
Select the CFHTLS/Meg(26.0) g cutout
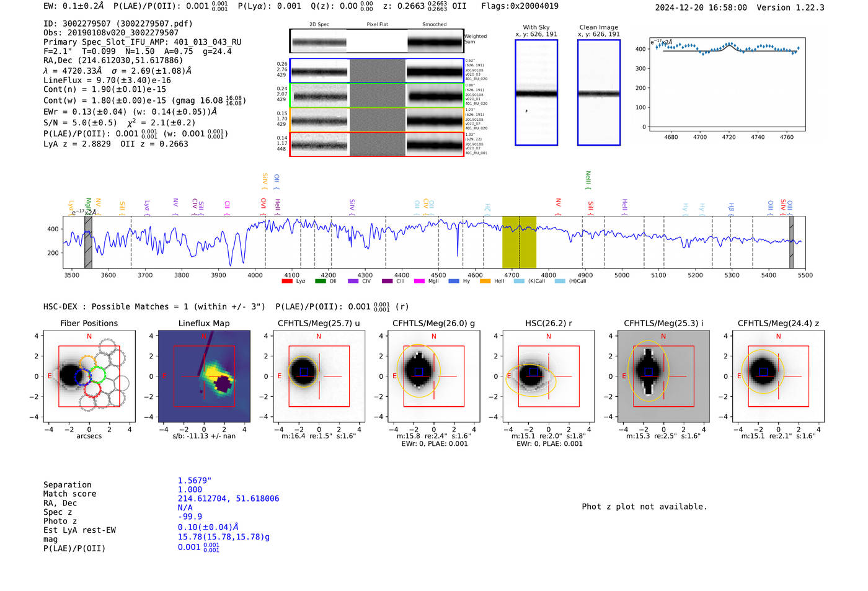click(434, 376)
